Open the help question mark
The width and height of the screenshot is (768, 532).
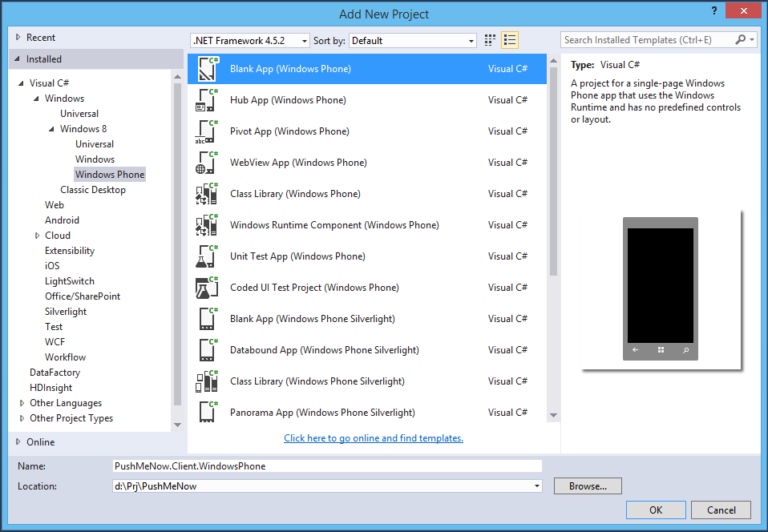[x=714, y=10]
